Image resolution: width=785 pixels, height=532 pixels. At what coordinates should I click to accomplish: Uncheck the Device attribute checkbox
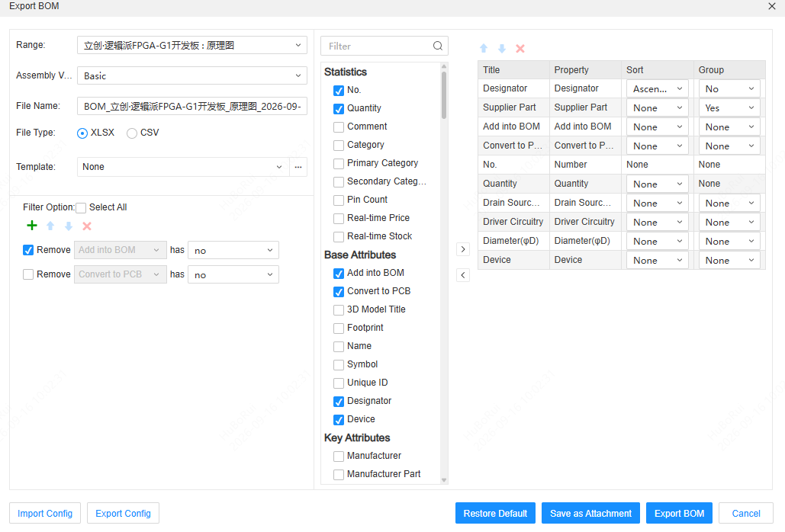(x=339, y=419)
